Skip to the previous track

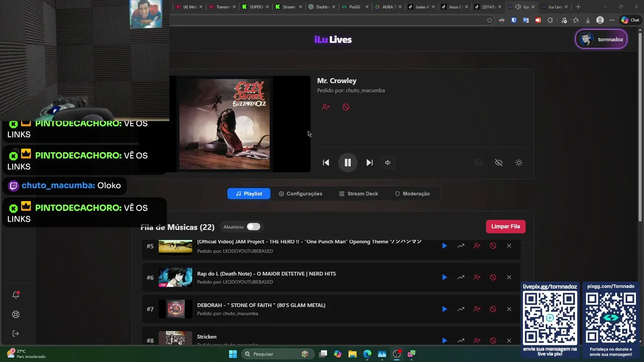tap(326, 162)
